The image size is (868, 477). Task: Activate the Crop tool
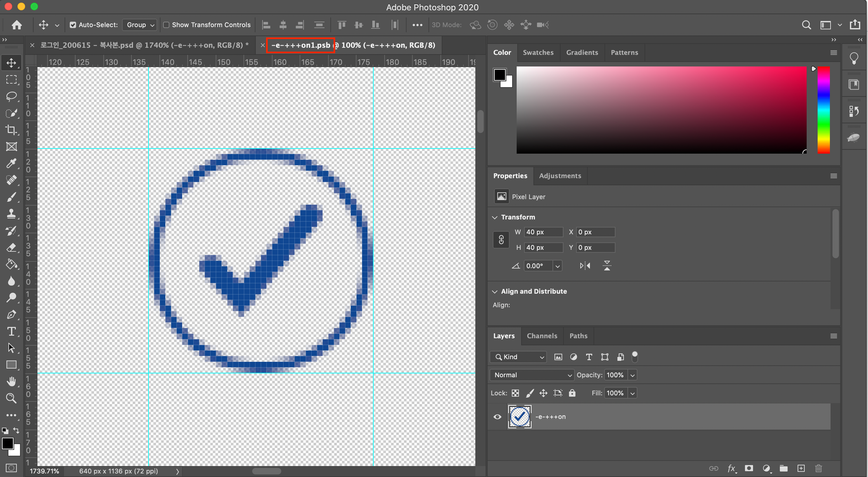(x=11, y=130)
